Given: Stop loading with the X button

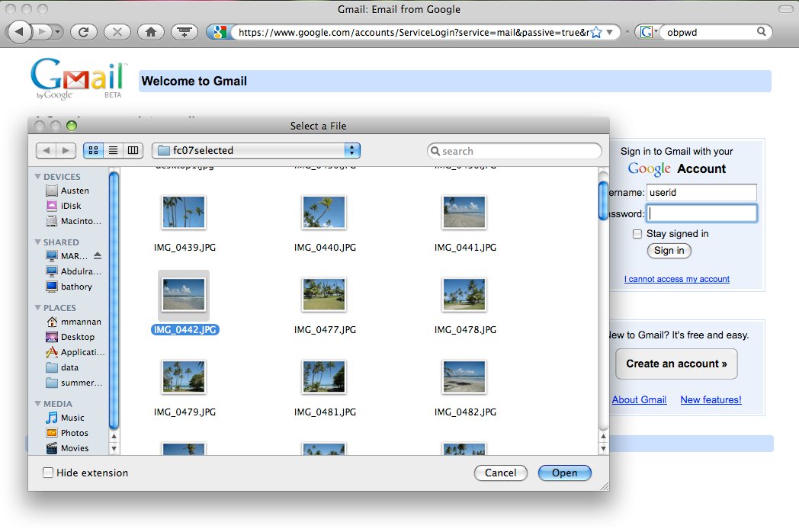Looking at the screenshot, I should point(117,32).
